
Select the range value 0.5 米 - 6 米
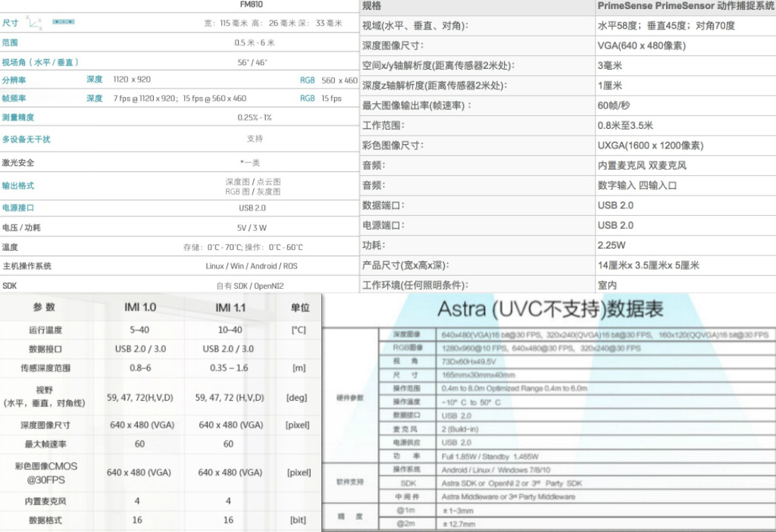tap(255, 42)
